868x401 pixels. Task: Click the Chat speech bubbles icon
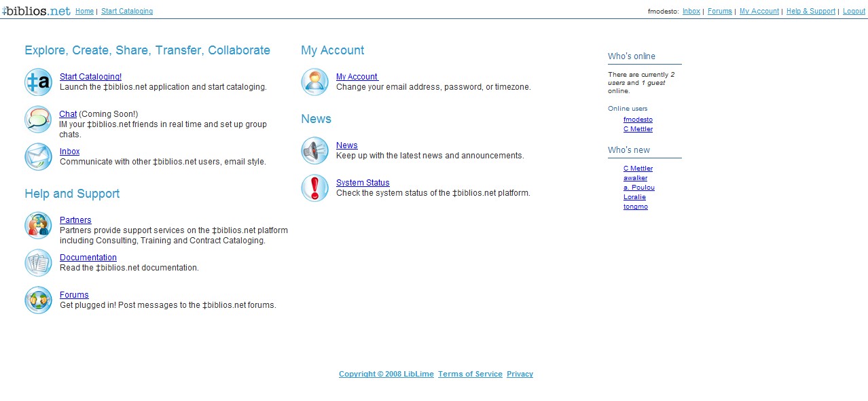coord(38,120)
